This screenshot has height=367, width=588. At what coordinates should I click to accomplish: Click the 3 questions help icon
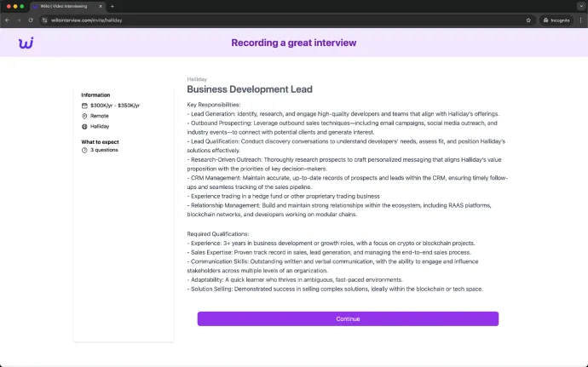tap(84, 150)
